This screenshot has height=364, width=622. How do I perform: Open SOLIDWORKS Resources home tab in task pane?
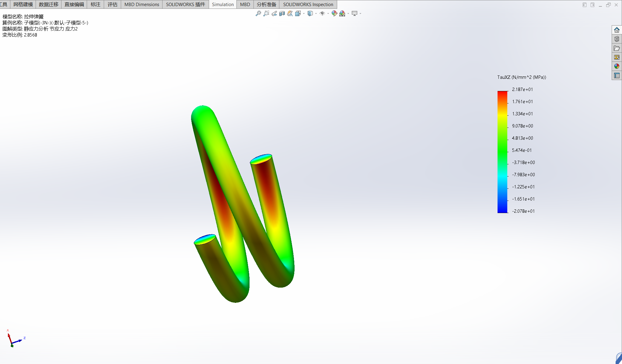pos(617,30)
